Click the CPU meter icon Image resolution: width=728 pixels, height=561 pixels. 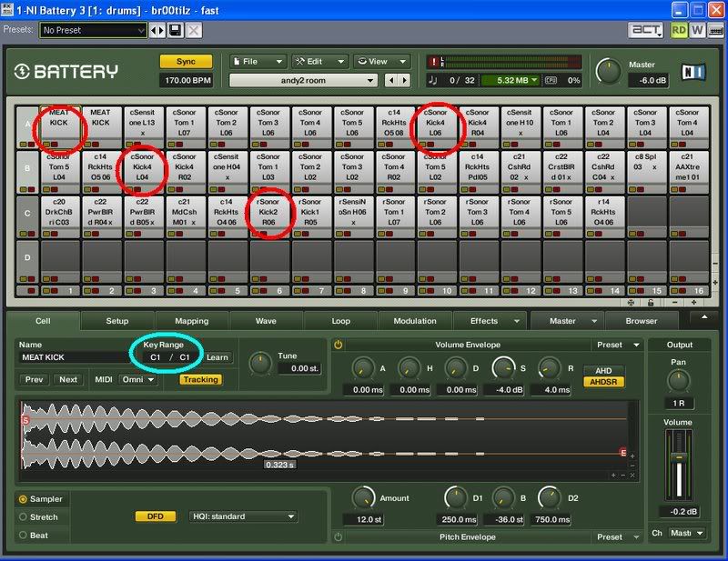[551, 80]
